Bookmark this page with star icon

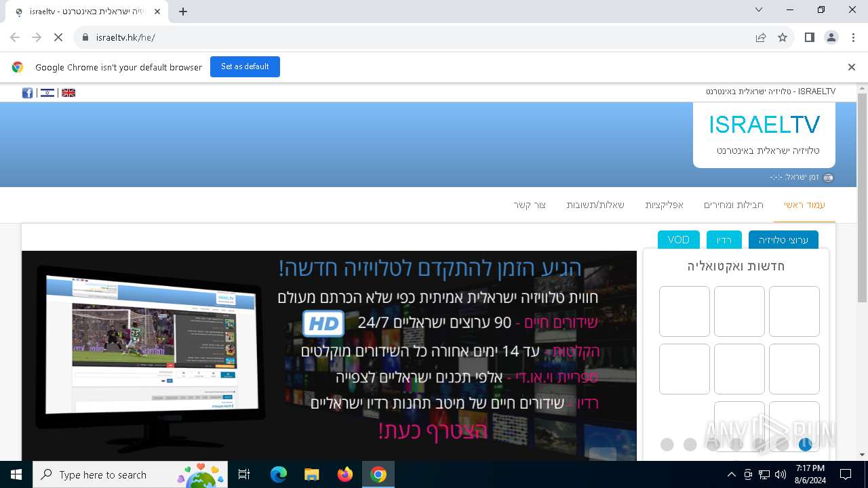point(783,37)
